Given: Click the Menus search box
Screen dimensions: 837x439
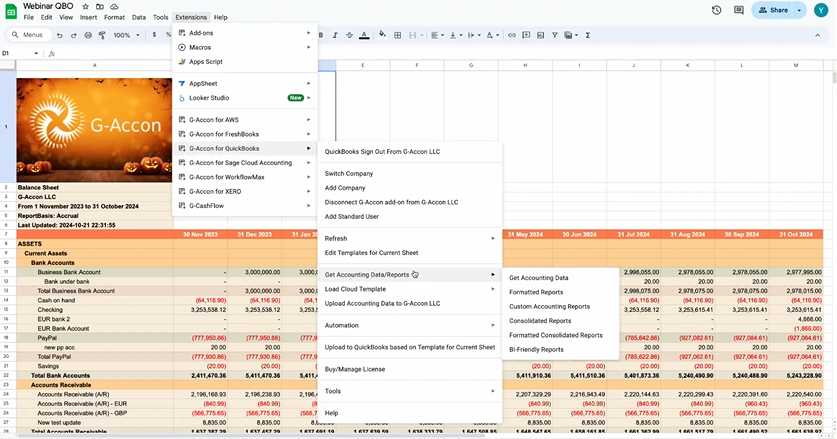Looking at the screenshot, I should point(29,35).
